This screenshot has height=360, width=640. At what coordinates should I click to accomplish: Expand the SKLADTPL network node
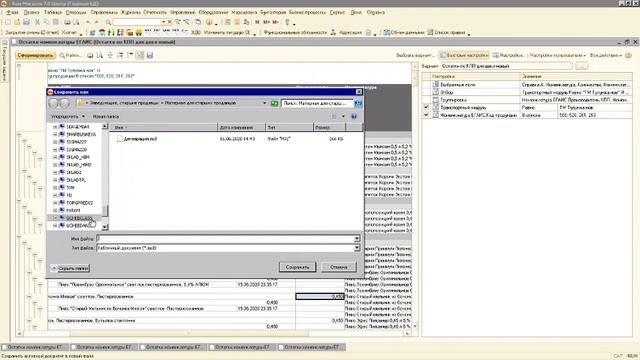(x=55, y=180)
